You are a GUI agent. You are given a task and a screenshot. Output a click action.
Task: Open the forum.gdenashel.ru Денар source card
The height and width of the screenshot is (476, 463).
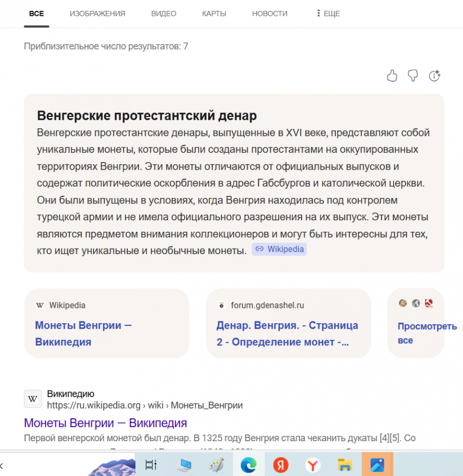tap(288, 323)
